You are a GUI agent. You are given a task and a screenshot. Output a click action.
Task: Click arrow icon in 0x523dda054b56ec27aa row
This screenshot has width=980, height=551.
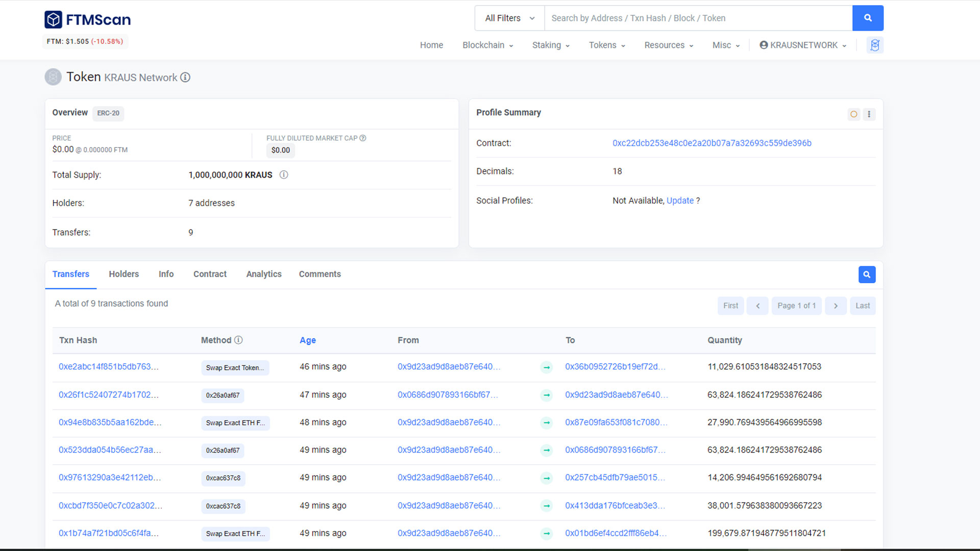coord(547,450)
